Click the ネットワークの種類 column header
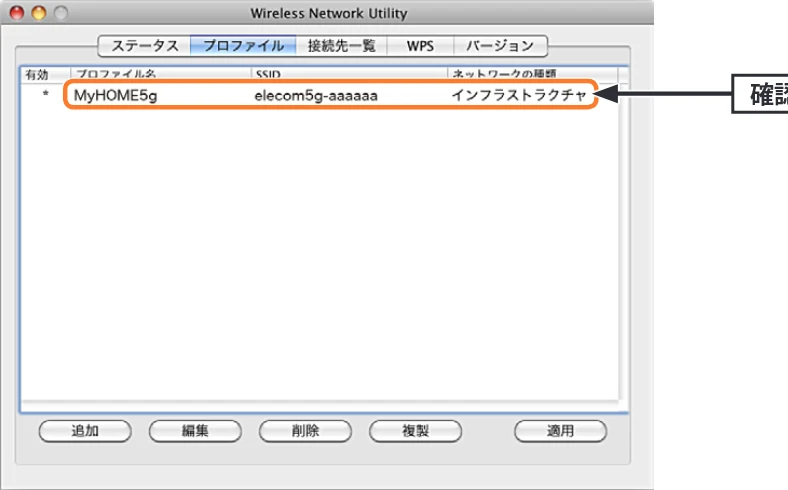 click(x=532, y=74)
